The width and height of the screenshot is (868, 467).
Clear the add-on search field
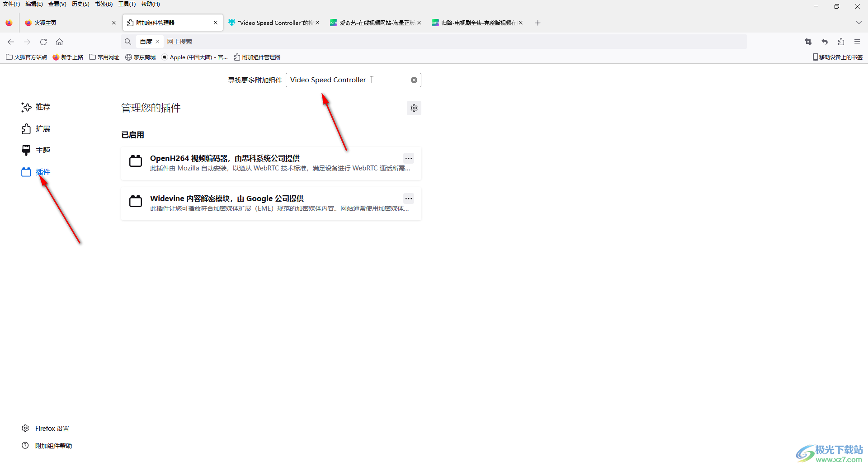coord(414,80)
